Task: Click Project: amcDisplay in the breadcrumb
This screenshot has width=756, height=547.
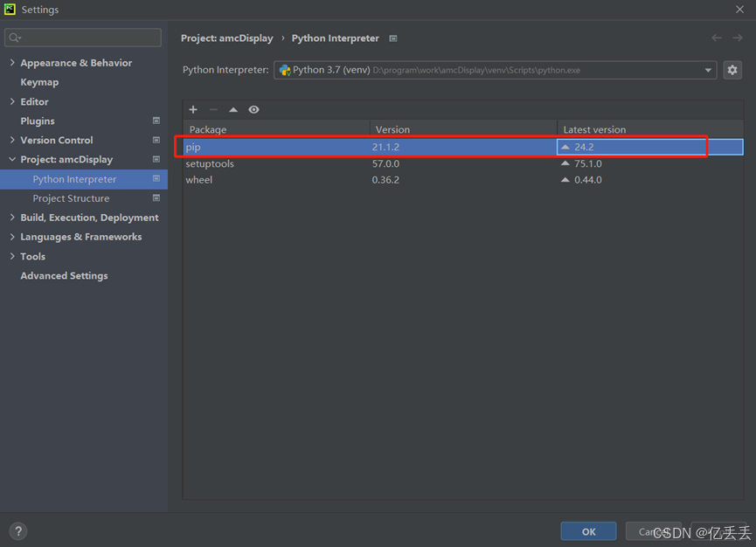Action: pyautogui.click(x=226, y=38)
